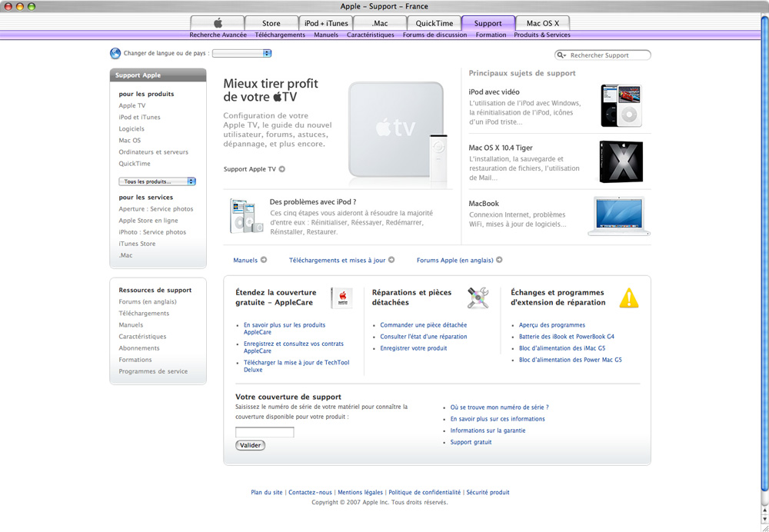Click the AppleCare box icon
The height and width of the screenshot is (532, 769).
342,298
